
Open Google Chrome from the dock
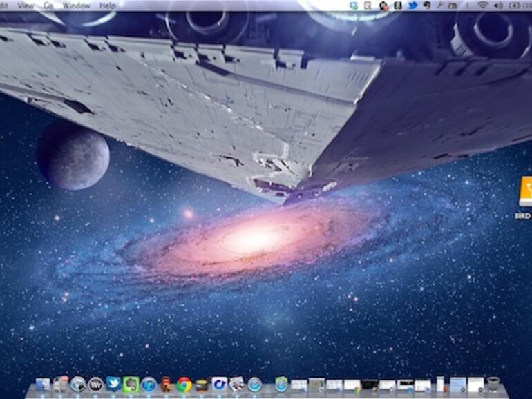click(184, 385)
